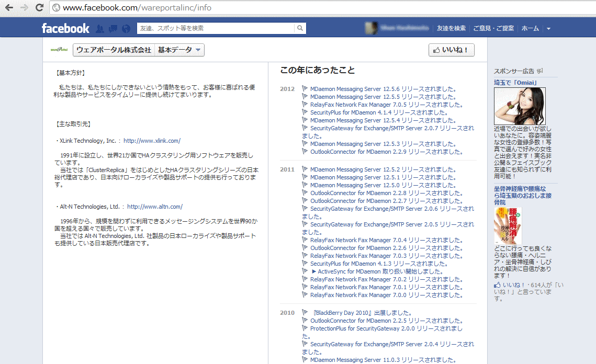Open the http://www.altn.com/ link
The width and height of the screenshot is (596, 364).
coord(155,207)
